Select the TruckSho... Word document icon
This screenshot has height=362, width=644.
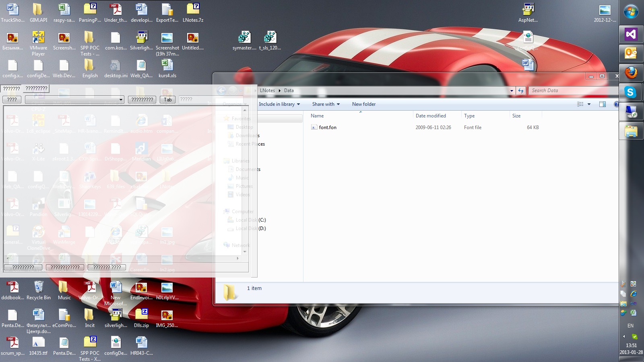tap(12, 12)
